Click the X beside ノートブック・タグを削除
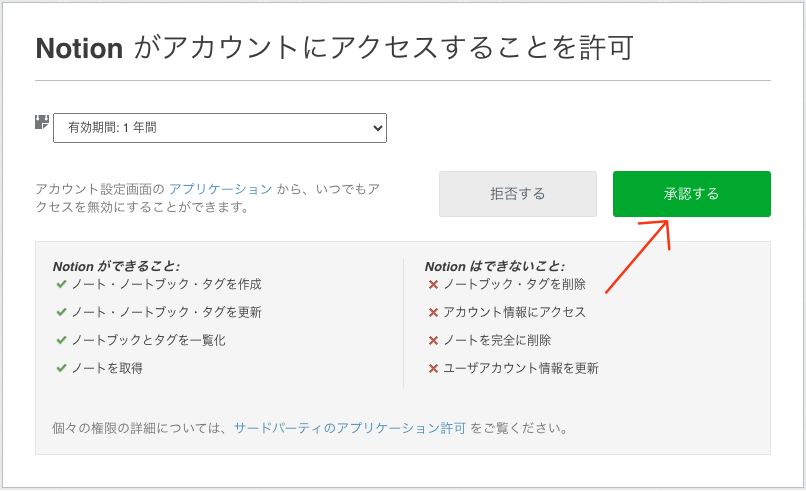 [x=433, y=284]
